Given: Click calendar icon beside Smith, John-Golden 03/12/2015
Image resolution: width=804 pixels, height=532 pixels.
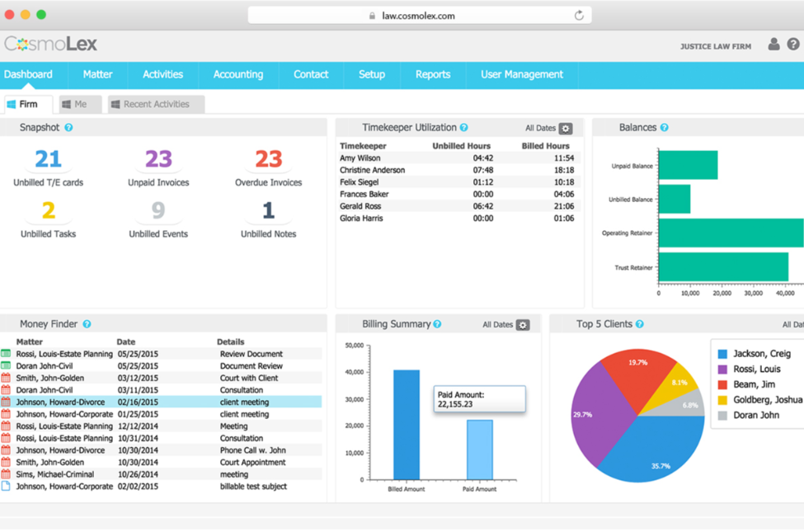Looking at the screenshot, I should [6, 378].
